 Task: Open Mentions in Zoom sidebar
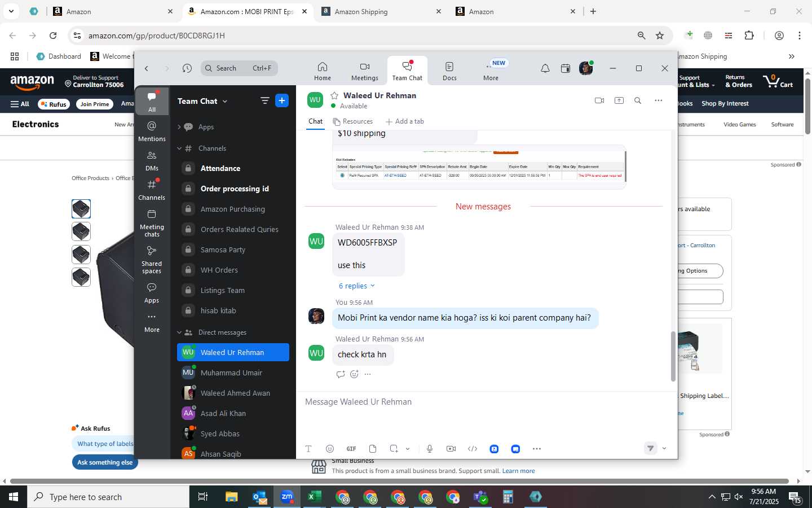[152, 131]
